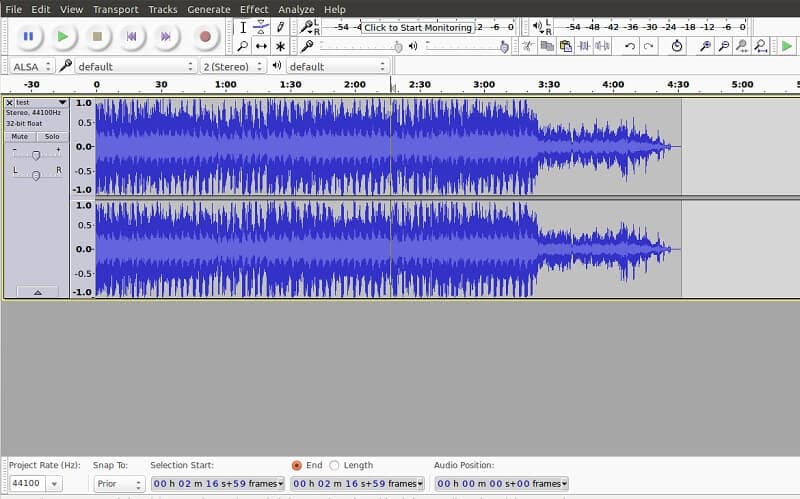Open the View menu
800x499 pixels.
pos(71,9)
